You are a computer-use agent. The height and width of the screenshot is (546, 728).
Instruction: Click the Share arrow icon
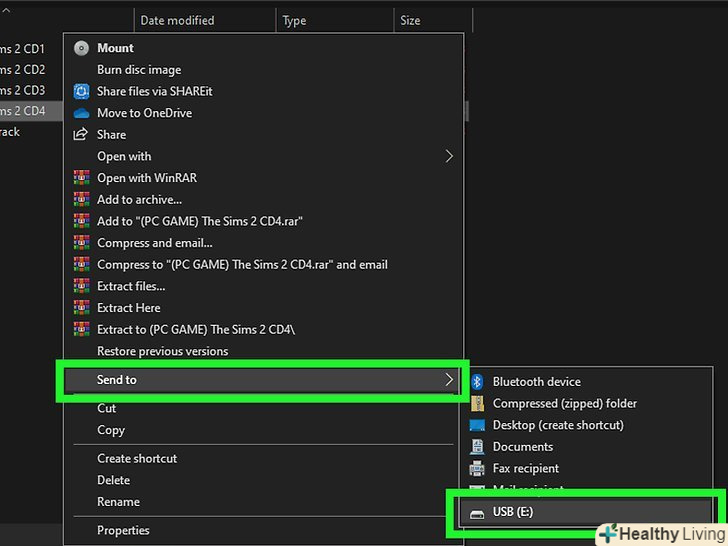(81, 135)
